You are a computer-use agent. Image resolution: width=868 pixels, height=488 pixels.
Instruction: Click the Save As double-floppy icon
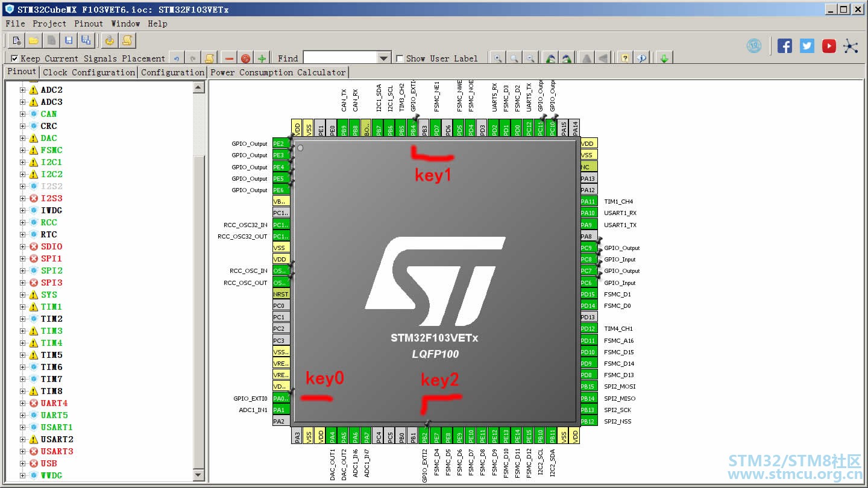[x=86, y=40]
